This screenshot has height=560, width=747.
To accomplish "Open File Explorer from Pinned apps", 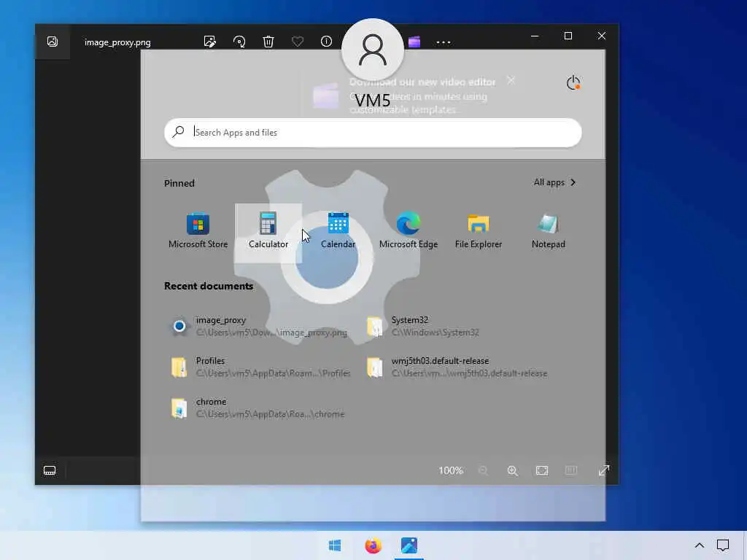I will [x=479, y=231].
